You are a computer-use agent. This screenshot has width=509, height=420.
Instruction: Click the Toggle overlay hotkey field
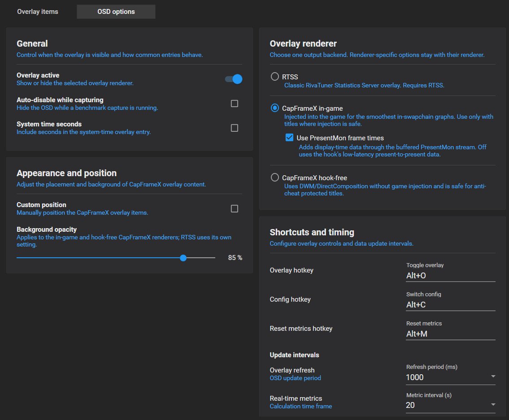[451, 276]
